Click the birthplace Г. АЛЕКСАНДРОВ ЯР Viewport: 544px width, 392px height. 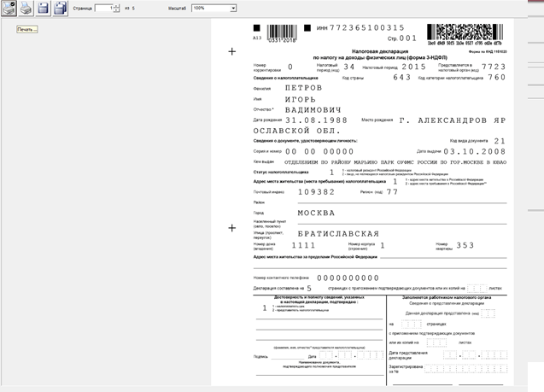pyautogui.click(x=453, y=120)
